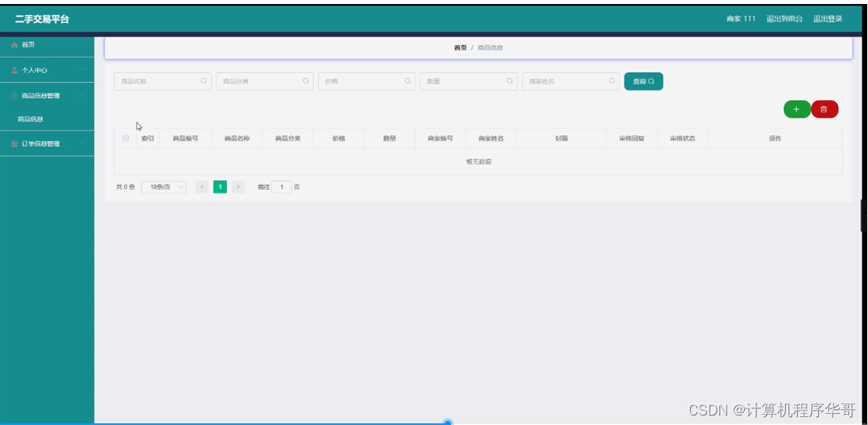
Task: Click the 商品分类 search input
Action: click(265, 81)
